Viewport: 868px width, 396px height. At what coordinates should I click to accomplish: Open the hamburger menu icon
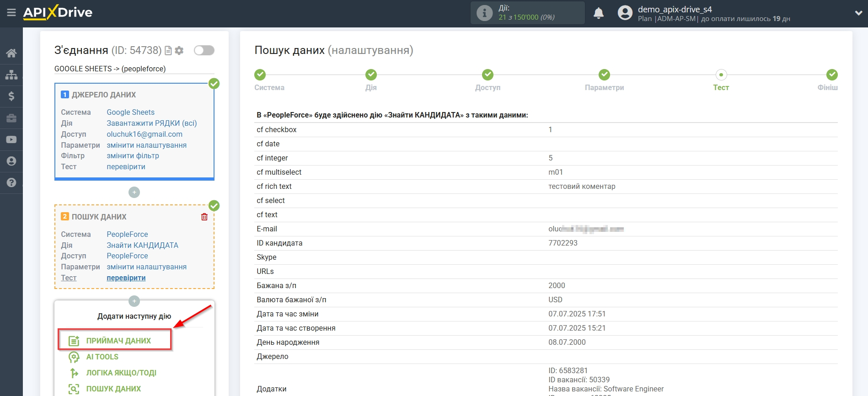(x=11, y=13)
